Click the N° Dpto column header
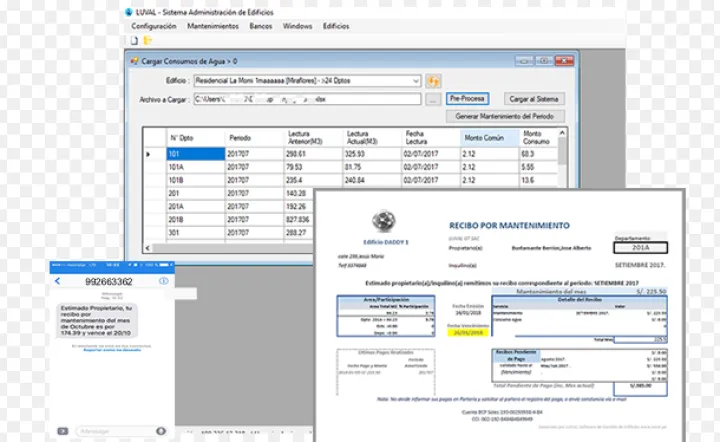This screenshot has width=720, height=442. point(196,138)
